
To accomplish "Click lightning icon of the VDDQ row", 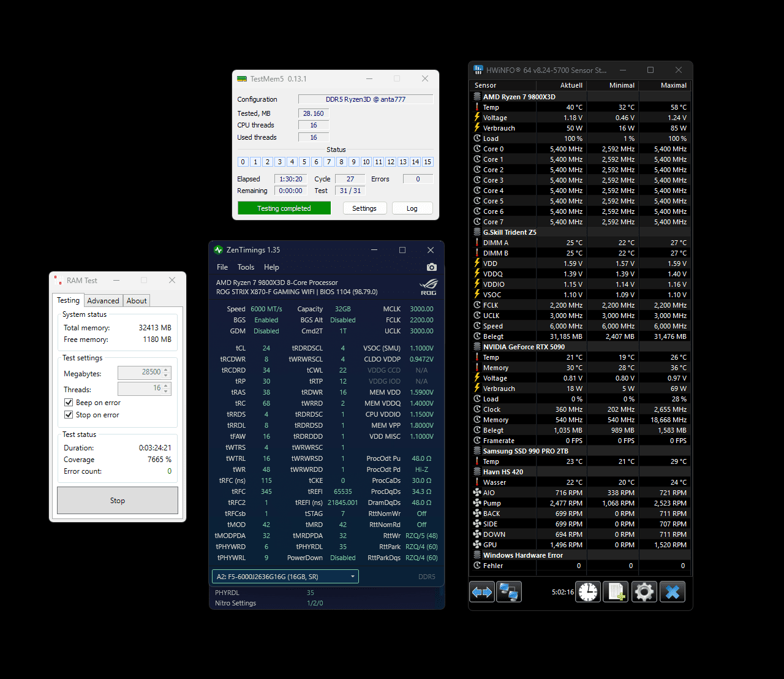I will pyautogui.click(x=477, y=273).
